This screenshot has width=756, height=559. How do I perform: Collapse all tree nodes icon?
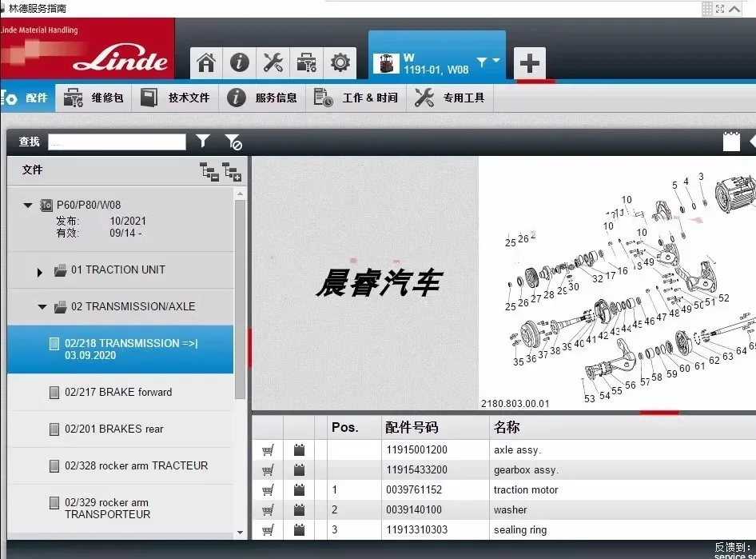pyautogui.click(x=209, y=172)
